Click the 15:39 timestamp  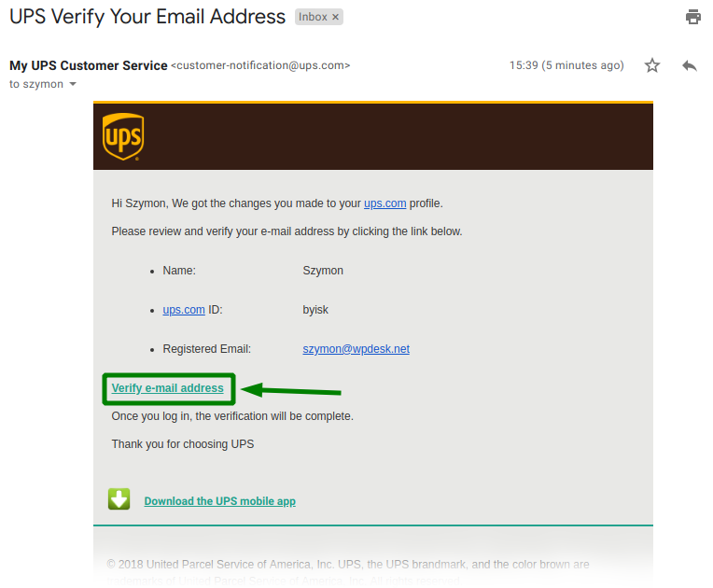click(566, 65)
